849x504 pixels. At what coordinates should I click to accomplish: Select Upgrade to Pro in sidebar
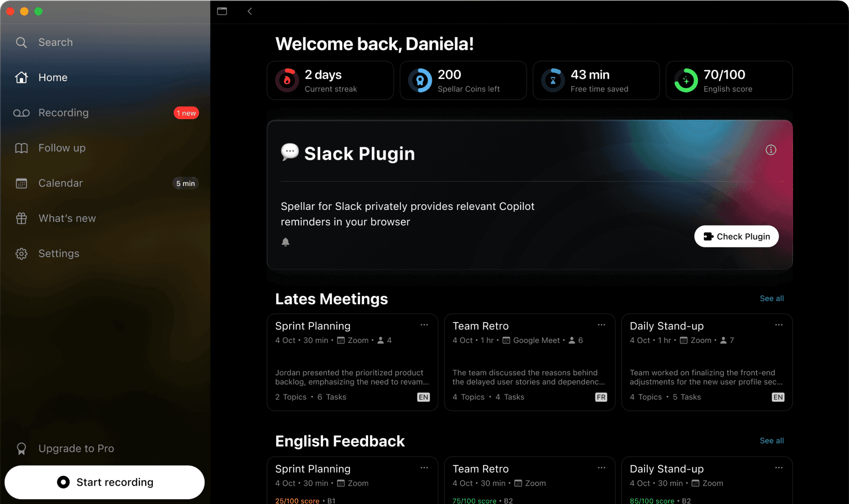pyautogui.click(x=76, y=449)
